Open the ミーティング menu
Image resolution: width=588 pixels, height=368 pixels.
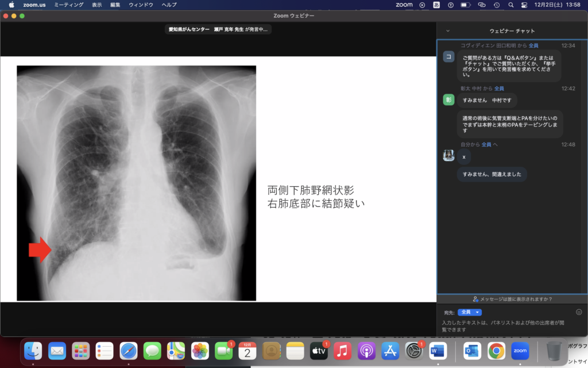coord(68,5)
